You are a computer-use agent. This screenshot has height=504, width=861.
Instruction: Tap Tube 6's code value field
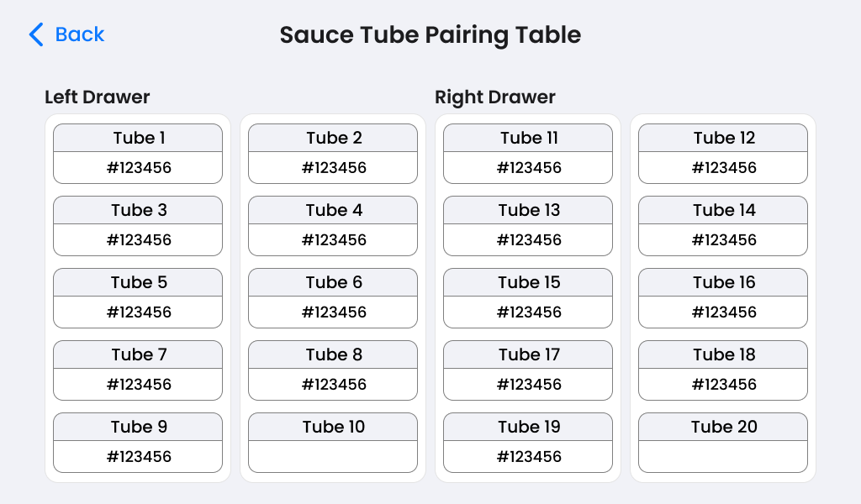(333, 312)
